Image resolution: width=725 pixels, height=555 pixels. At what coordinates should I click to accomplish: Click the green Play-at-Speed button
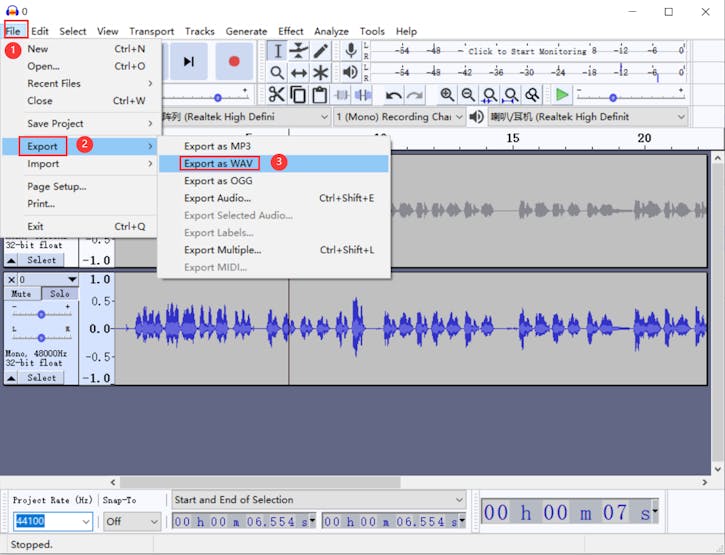(x=562, y=94)
